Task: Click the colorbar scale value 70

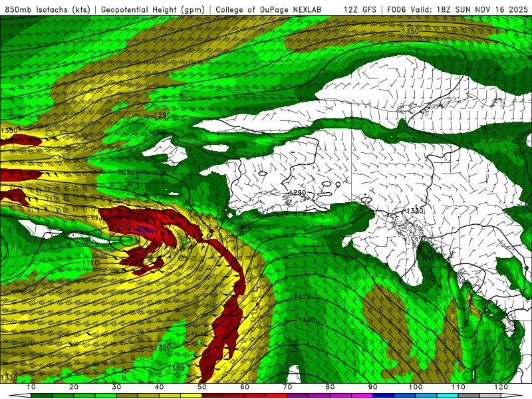Action: [x=287, y=387]
